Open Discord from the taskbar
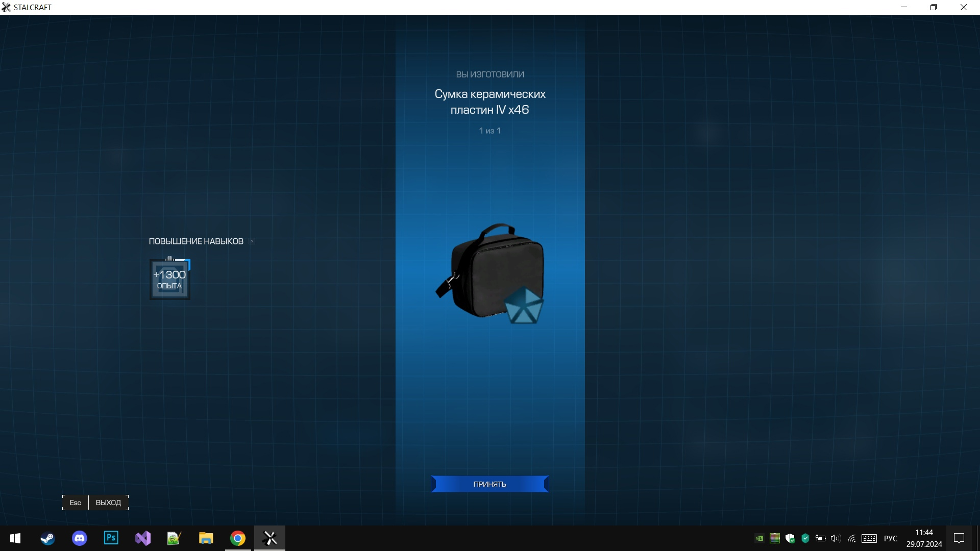Image resolution: width=980 pixels, height=551 pixels. (x=80, y=538)
